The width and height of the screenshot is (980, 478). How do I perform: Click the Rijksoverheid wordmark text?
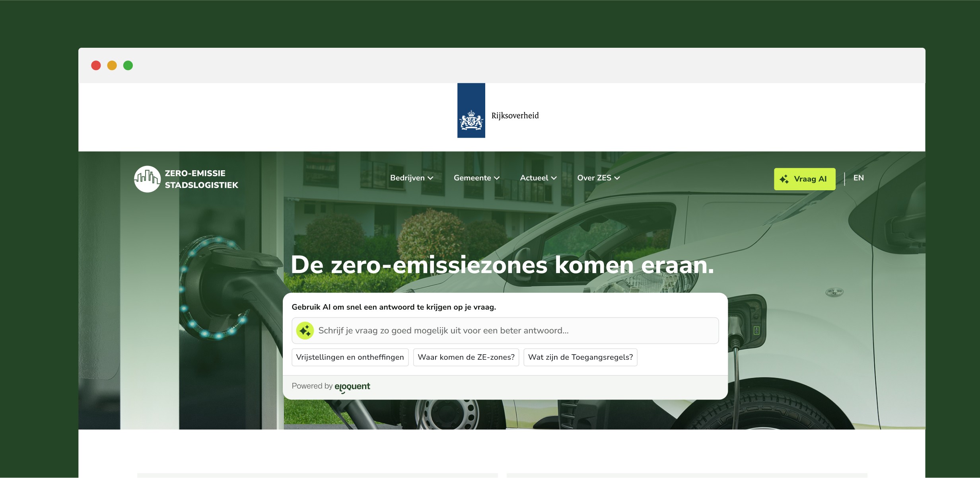(515, 116)
